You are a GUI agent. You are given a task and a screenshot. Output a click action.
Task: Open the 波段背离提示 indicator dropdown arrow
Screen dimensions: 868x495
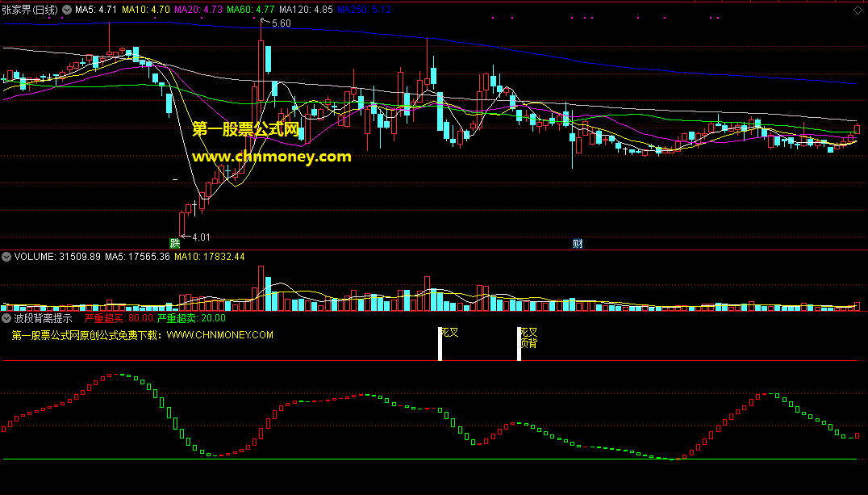[x=6, y=318]
